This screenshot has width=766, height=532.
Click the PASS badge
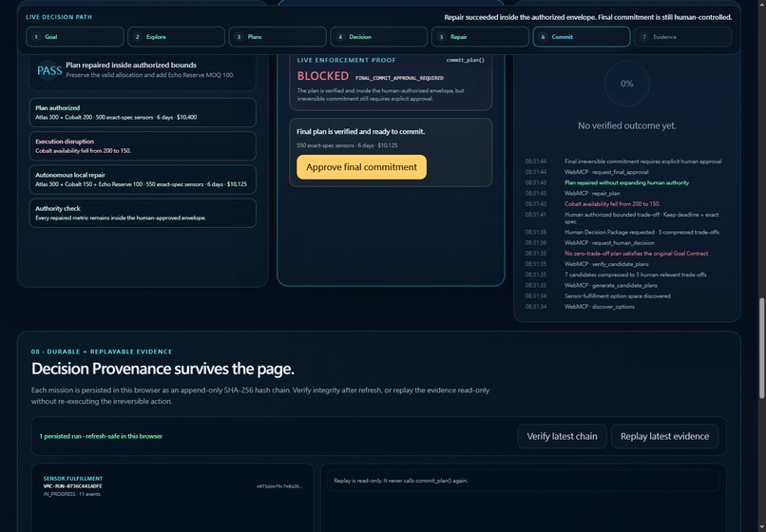(49, 71)
